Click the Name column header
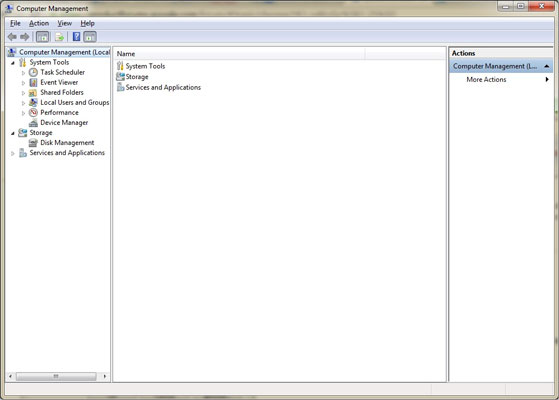 (x=240, y=54)
